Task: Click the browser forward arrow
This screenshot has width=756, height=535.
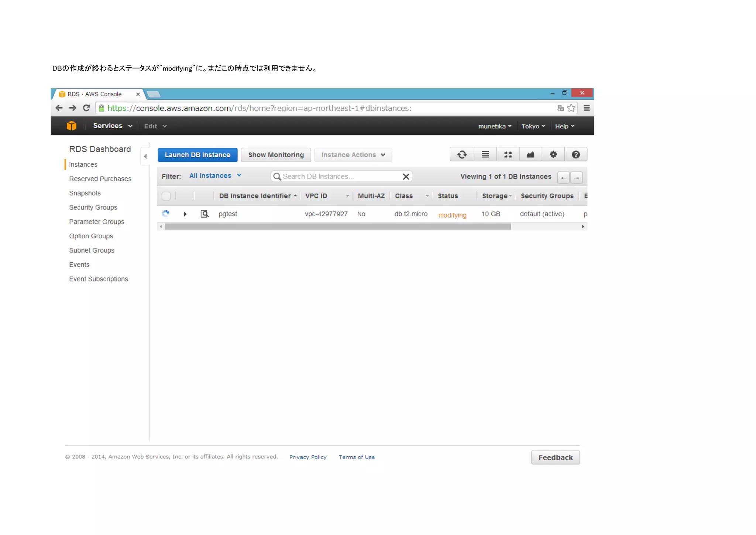Action: [x=73, y=108]
